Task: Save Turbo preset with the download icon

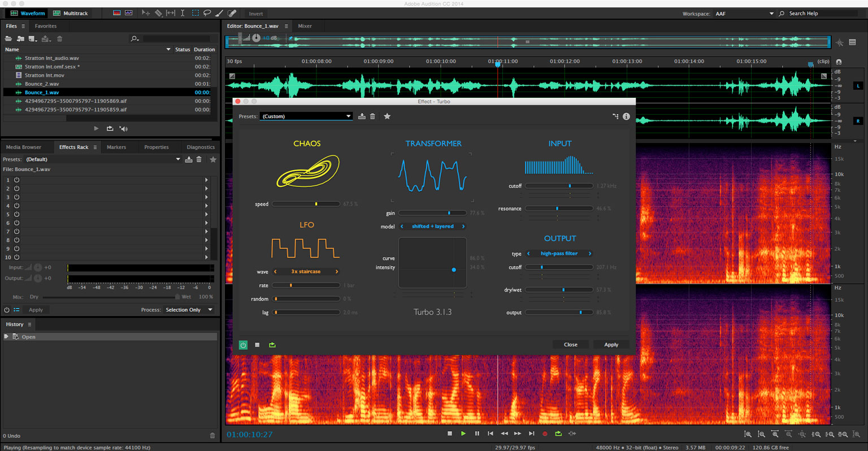Action: coord(362,116)
